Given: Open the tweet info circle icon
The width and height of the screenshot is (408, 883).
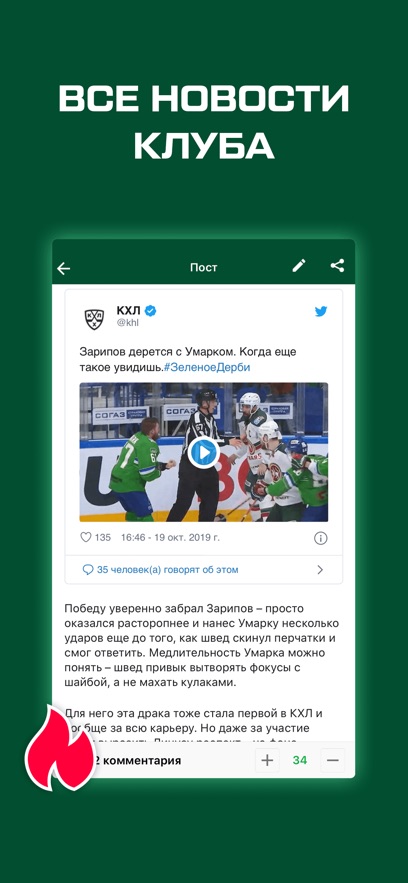Looking at the screenshot, I should click(320, 538).
